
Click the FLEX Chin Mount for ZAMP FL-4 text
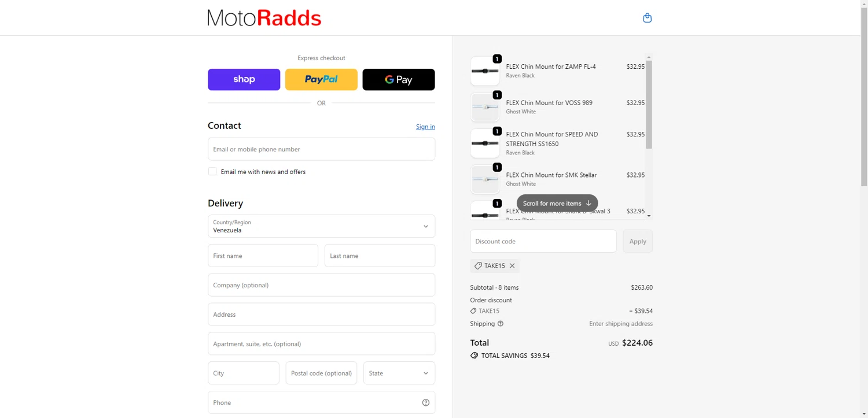pyautogui.click(x=551, y=66)
